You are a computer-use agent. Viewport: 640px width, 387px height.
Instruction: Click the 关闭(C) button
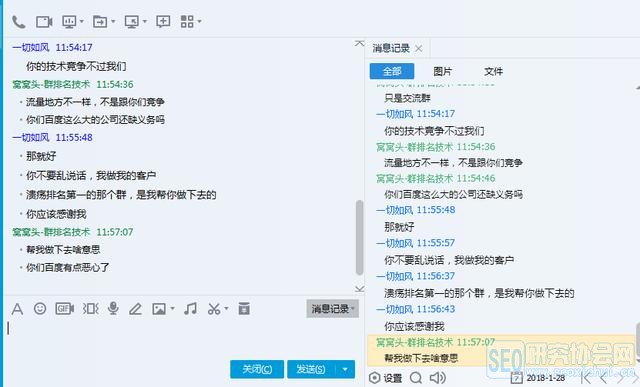[257, 369]
